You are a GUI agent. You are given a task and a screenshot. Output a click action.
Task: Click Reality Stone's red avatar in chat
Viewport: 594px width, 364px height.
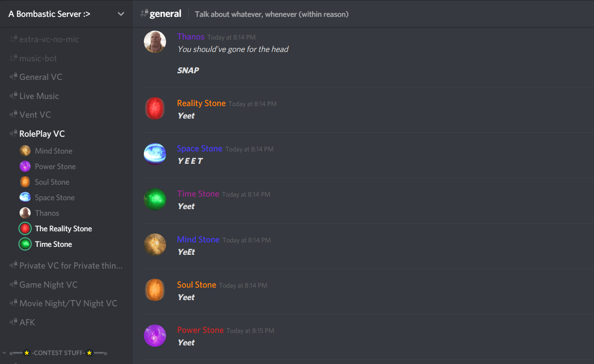click(x=155, y=108)
